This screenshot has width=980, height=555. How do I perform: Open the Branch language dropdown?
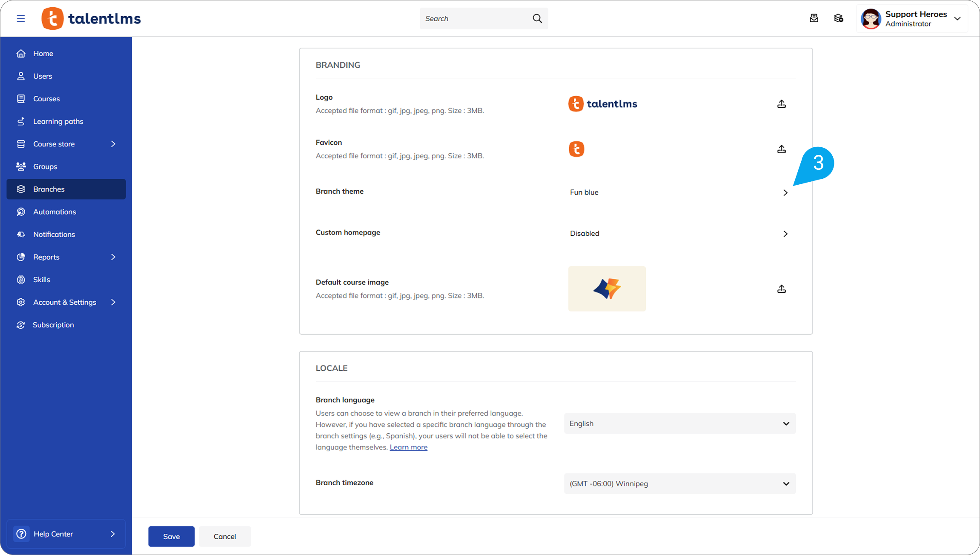tap(679, 423)
